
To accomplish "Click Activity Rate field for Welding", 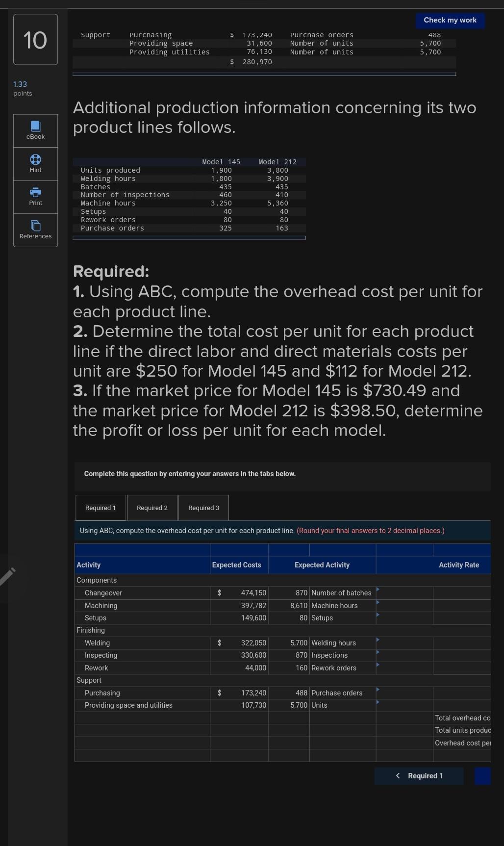I will tap(461, 643).
